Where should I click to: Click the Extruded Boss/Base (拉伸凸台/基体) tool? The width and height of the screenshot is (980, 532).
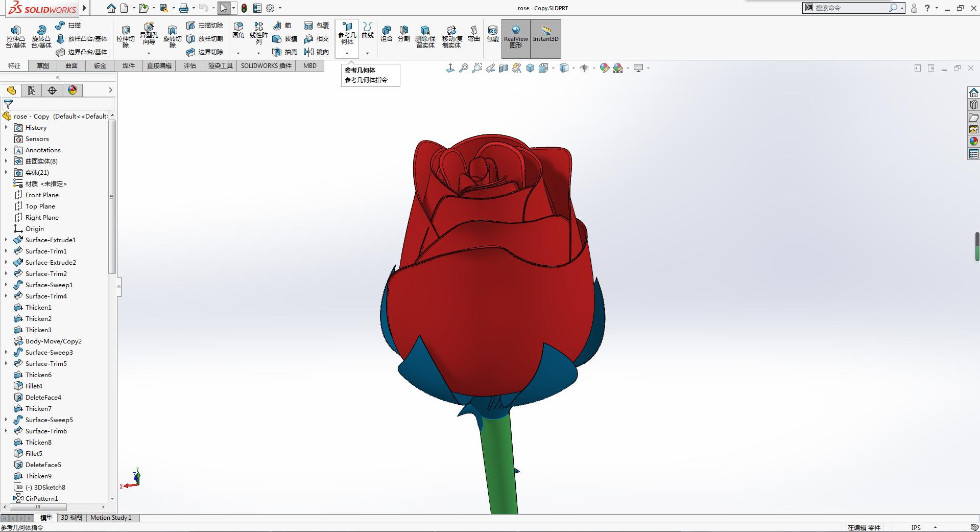[x=16, y=37]
